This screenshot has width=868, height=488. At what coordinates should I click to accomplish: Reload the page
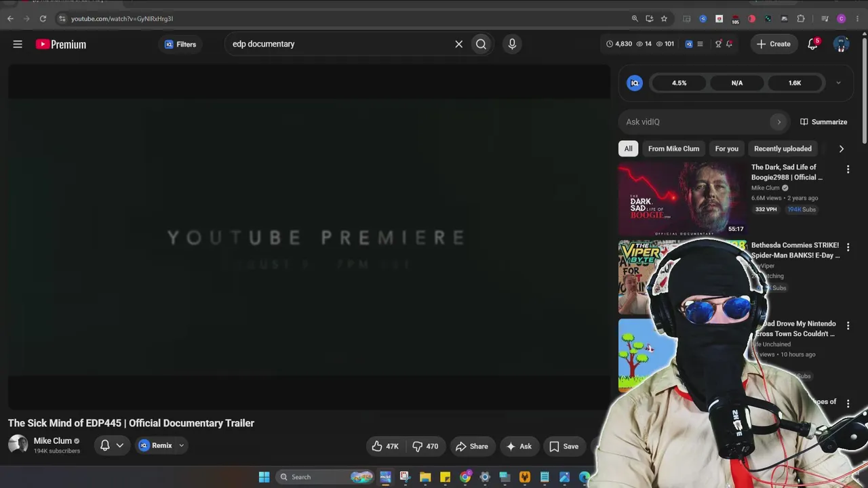pos(43,18)
